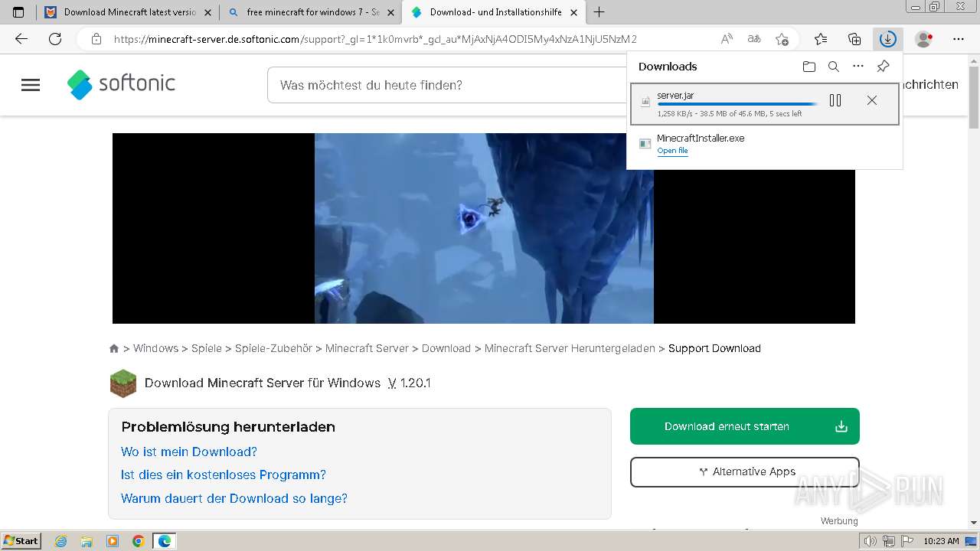Open File Explorer from taskbar
980x551 pixels.
click(87, 541)
